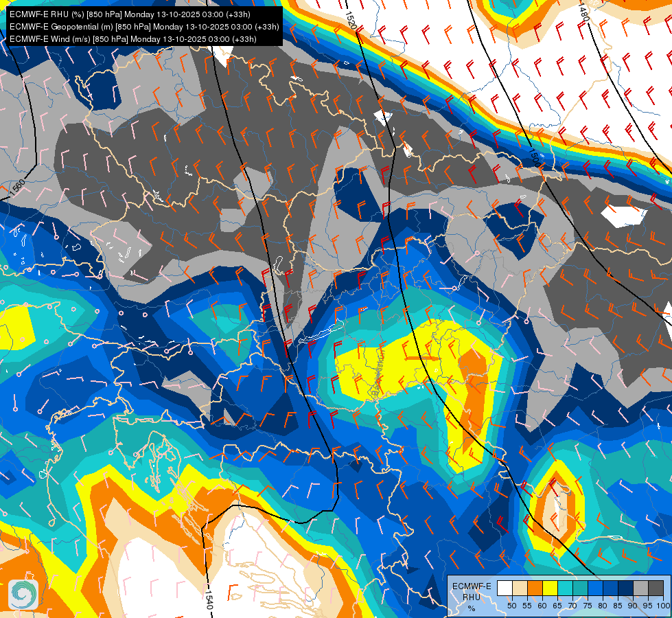Click the medium blue swatch before 85

tap(610, 588)
